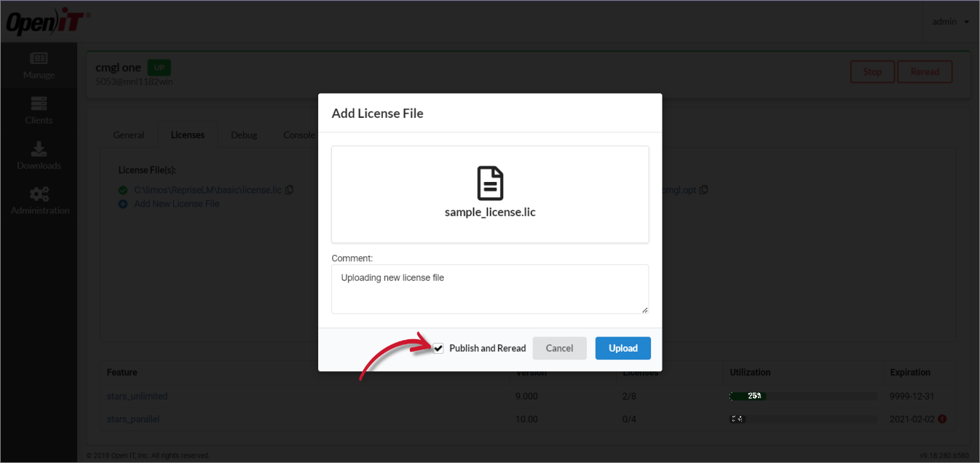
Task: Click the Stop server button
Action: [872, 72]
